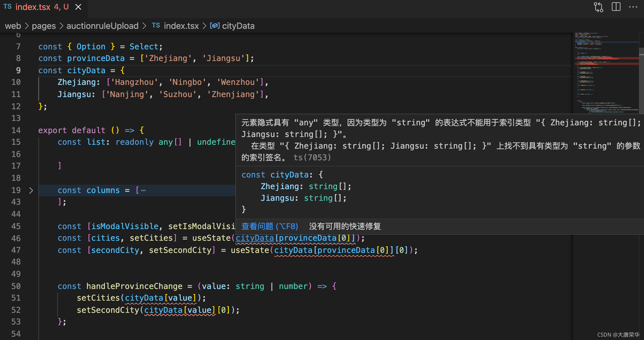Click setSecondCity call on line 52
The width and height of the screenshot is (644, 340).
click(x=108, y=310)
